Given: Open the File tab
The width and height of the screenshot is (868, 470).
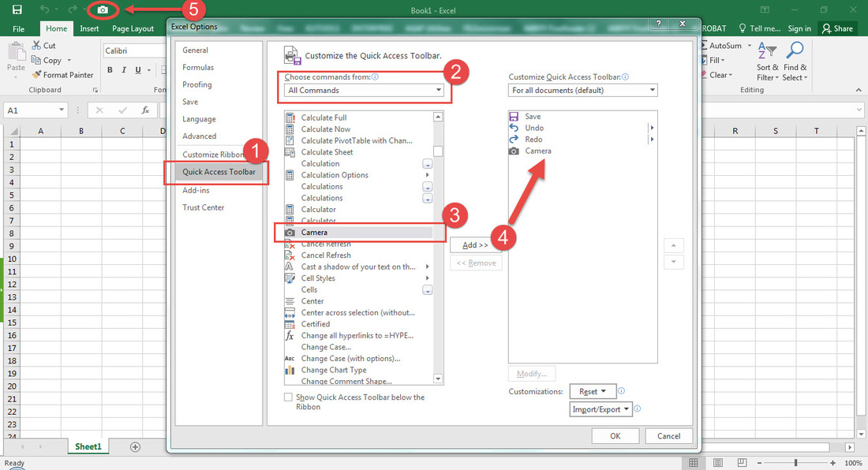Looking at the screenshot, I should click(x=18, y=28).
